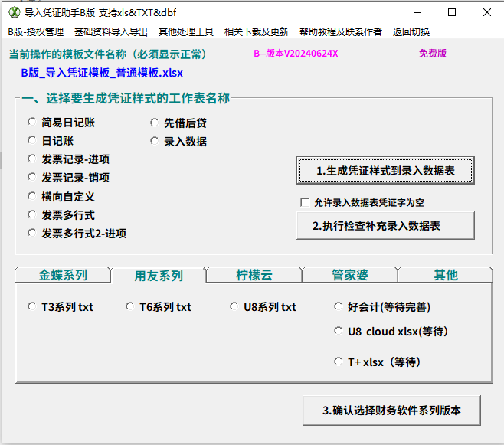Click the 返回切换 menu item
Image resolution: width=504 pixels, height=445 pixels.
pos(411,32)
